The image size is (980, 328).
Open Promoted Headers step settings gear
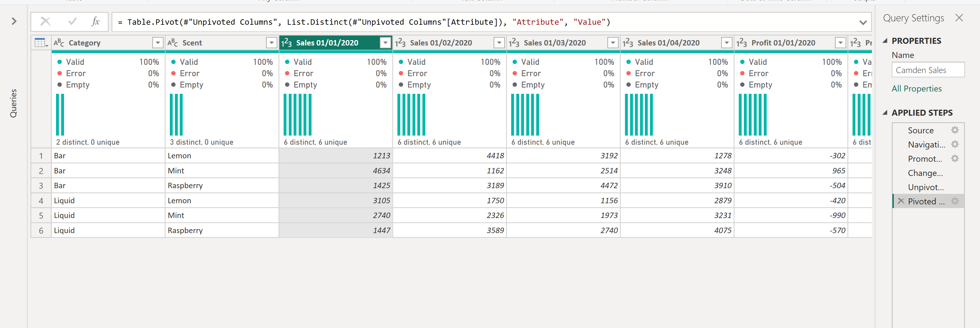tap(955, 158)
